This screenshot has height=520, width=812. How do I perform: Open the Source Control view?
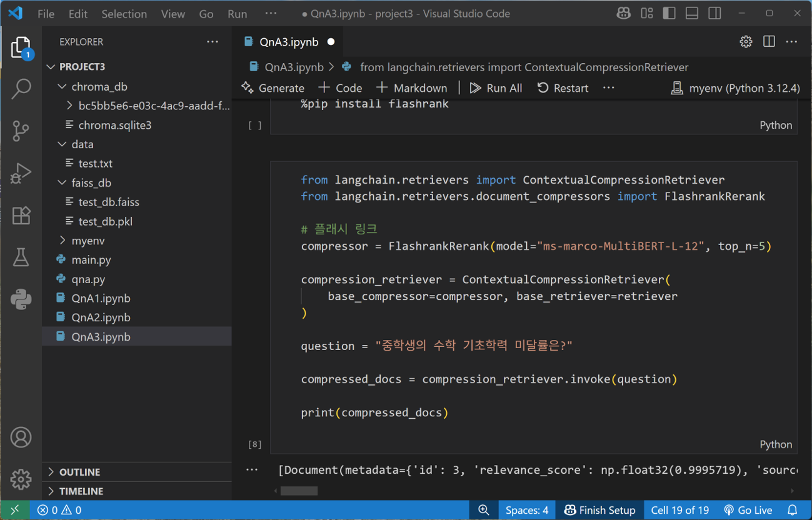coord(21,131)
